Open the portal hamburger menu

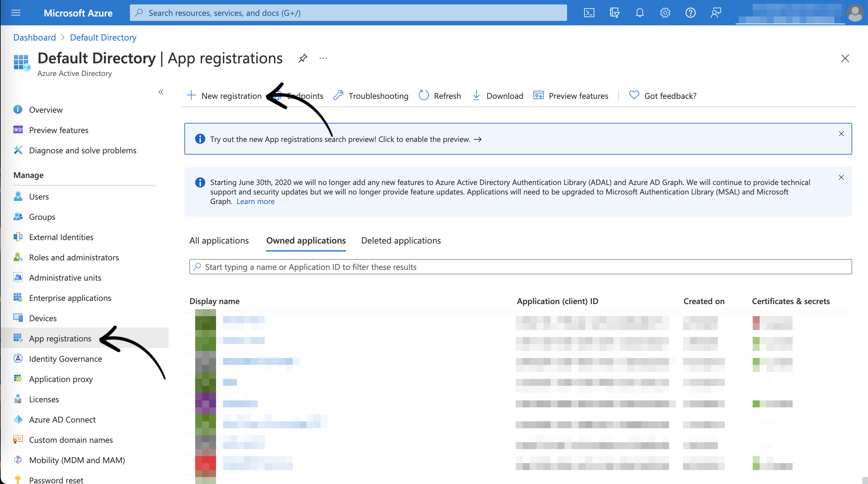16,13
